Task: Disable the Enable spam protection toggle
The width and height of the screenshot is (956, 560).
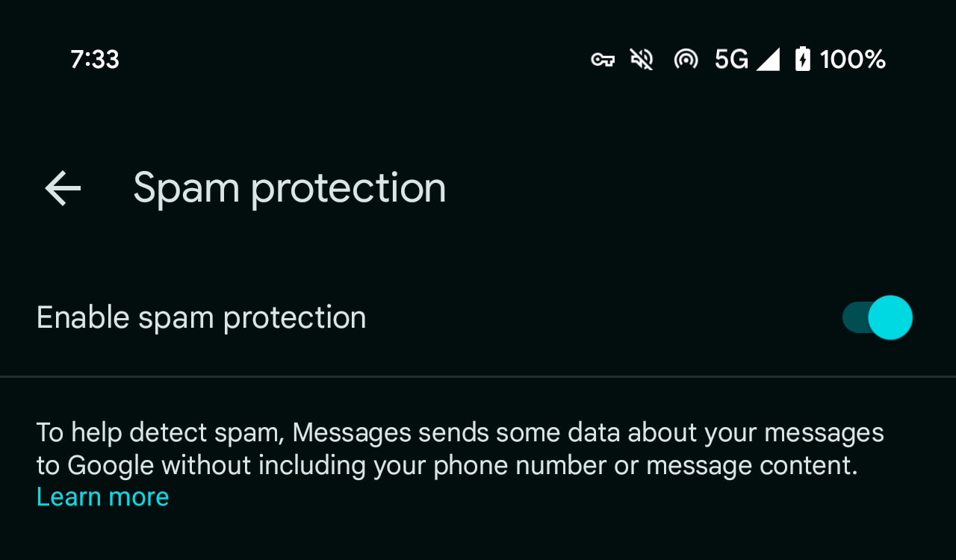Action: tap(878, 317)
